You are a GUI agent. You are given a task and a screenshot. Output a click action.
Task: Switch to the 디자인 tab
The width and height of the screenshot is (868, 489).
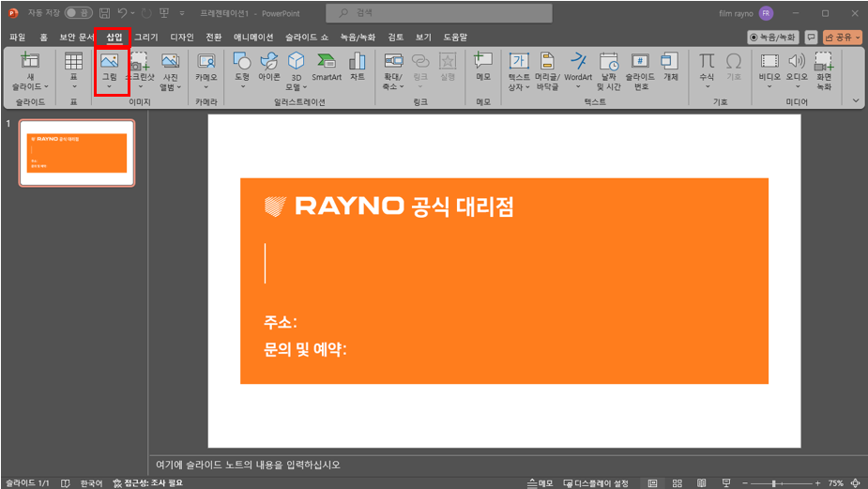pos(181,38)
